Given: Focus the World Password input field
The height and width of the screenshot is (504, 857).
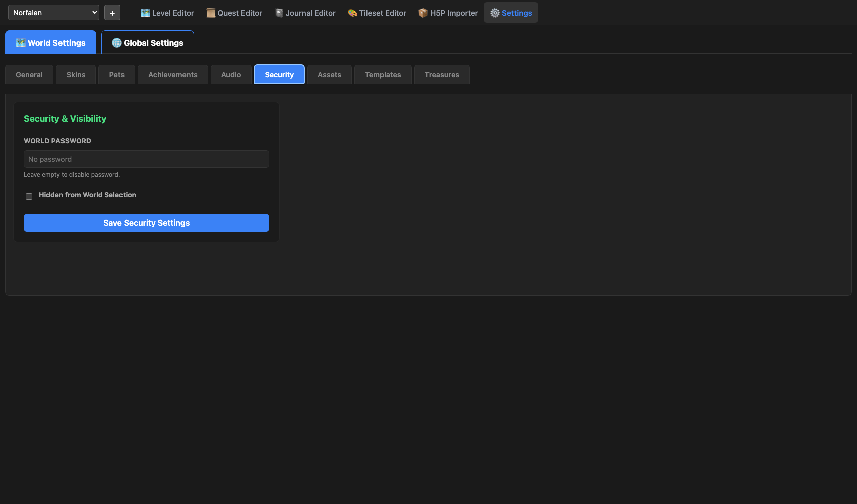Looking at the screenshot, I should pos(146,159).
